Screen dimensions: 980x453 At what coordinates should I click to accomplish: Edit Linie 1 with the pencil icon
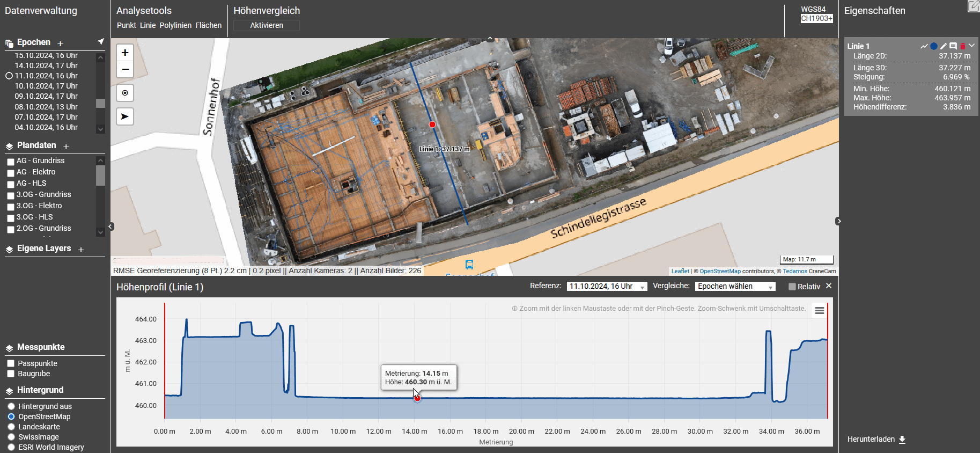[x=944, y=46]
